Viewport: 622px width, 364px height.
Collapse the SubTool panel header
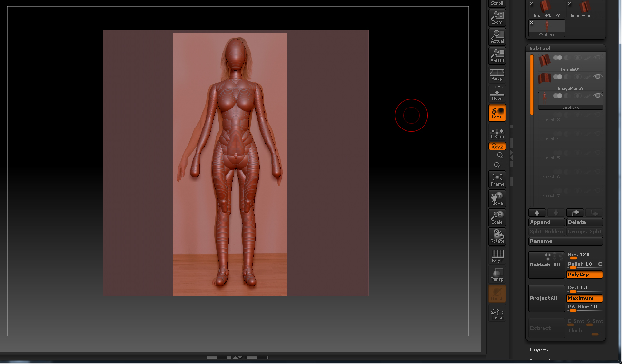pyautogui.click(x=540, y=48)
